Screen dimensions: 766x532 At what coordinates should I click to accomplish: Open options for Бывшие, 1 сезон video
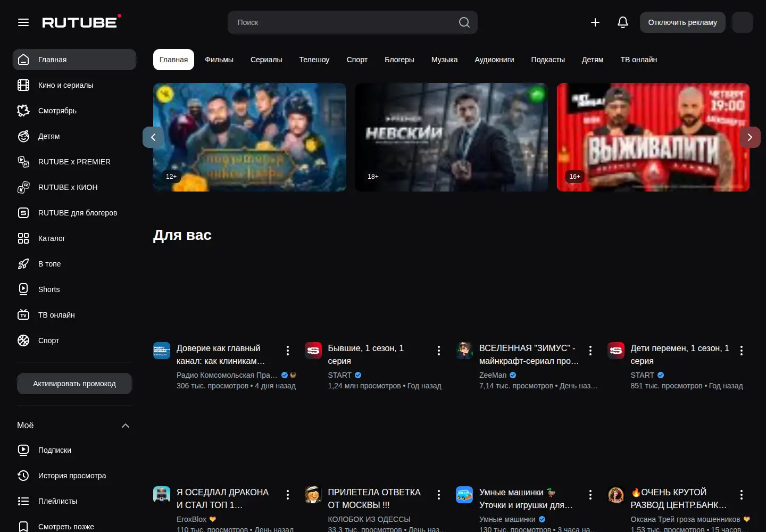tap(439, 351)
